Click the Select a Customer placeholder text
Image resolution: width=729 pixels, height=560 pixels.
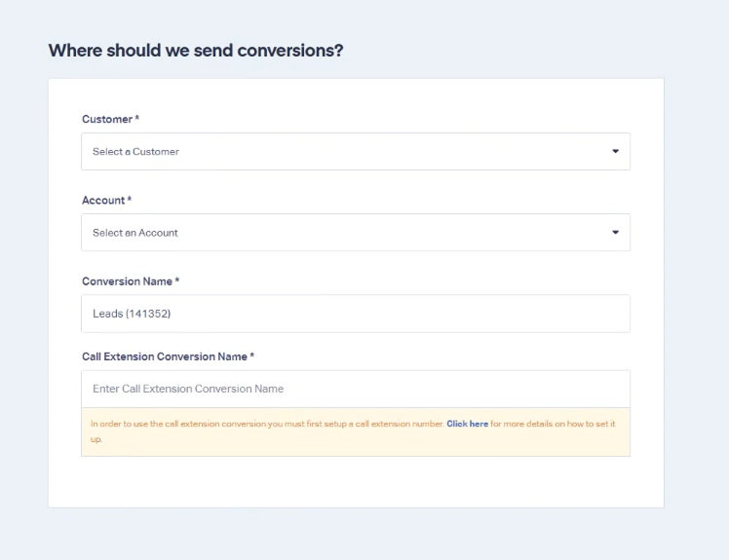coord(135,152)
